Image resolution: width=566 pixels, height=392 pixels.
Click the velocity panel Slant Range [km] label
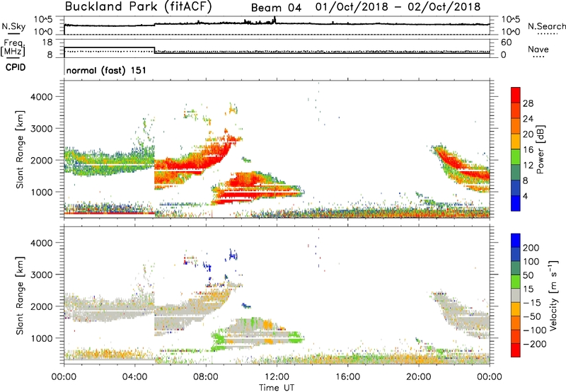[20, 296]
